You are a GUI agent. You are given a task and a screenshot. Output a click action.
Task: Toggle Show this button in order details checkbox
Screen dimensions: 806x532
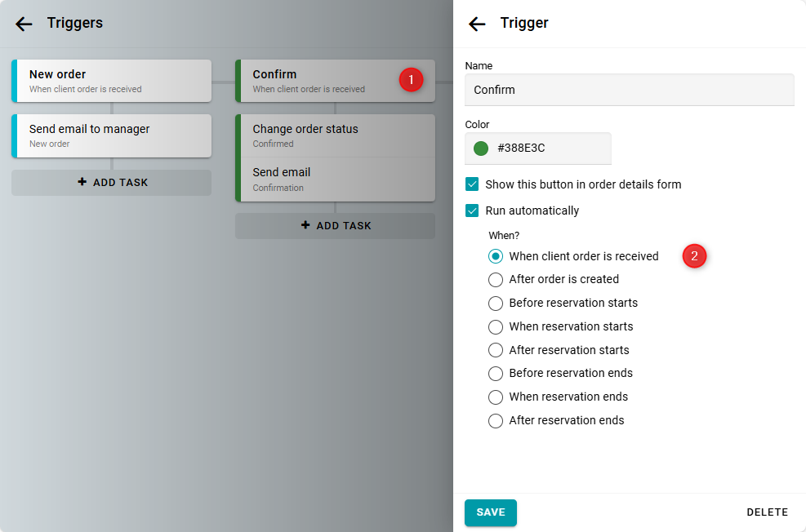pyautogui.click(x=472, y=184)
